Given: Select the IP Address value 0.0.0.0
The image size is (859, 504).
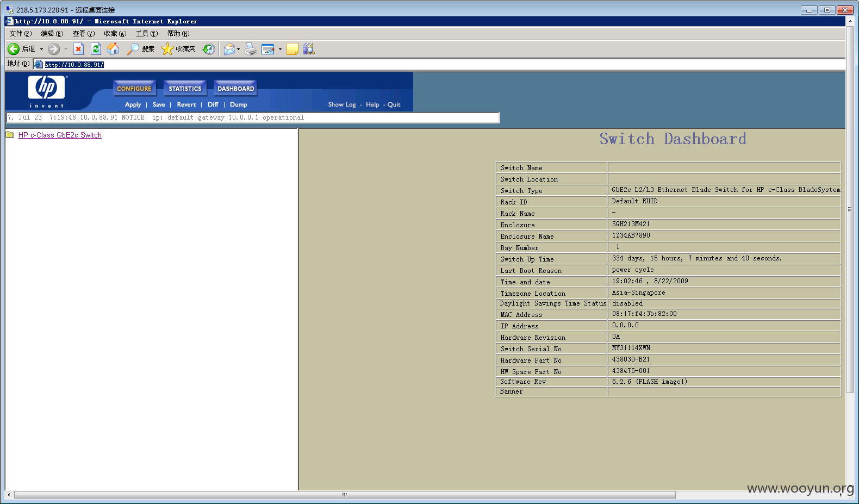Looking at the screenshot, I should click(x=625, y=325).
